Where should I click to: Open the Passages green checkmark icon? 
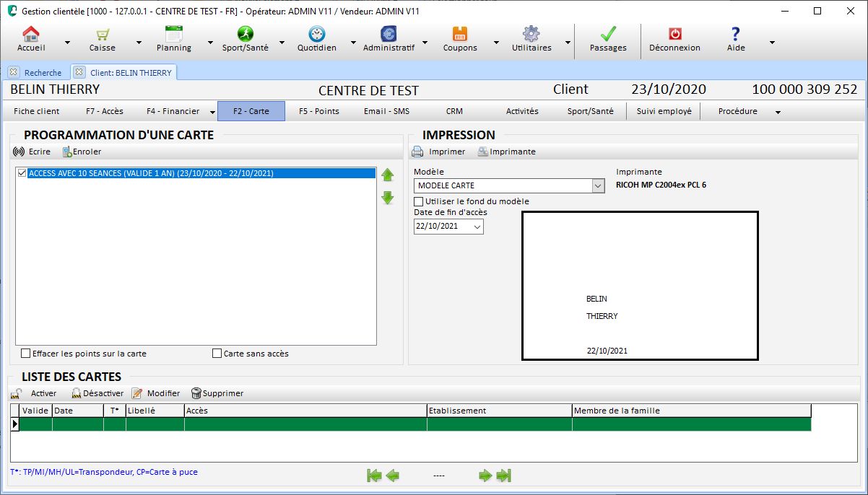click(x=608, y=34)
